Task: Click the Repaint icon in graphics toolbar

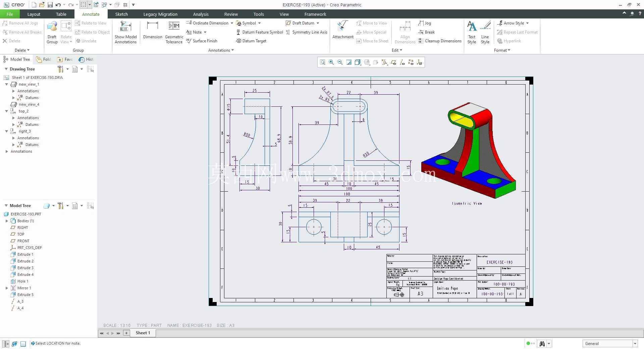Action: click(349, 62)
